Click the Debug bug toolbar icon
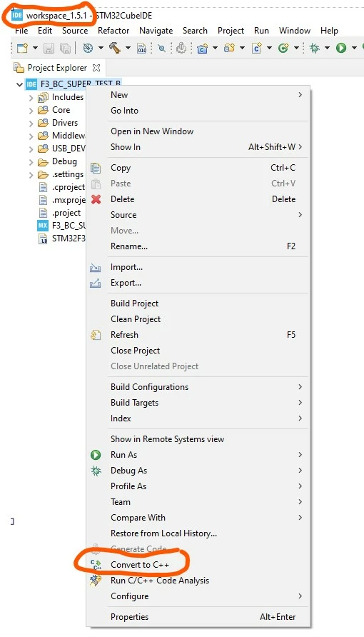Viewport: 364px width, 637px height. [x=314, y=49]
